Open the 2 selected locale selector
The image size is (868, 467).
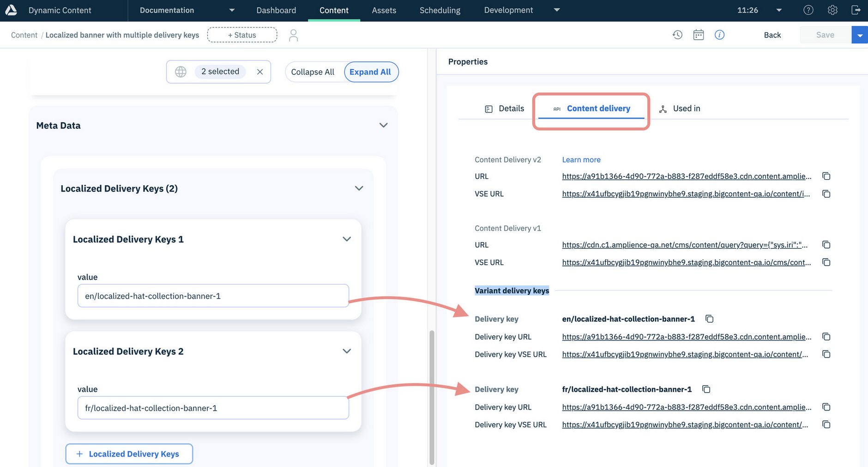pyautogui.click(x=218, y=72)
